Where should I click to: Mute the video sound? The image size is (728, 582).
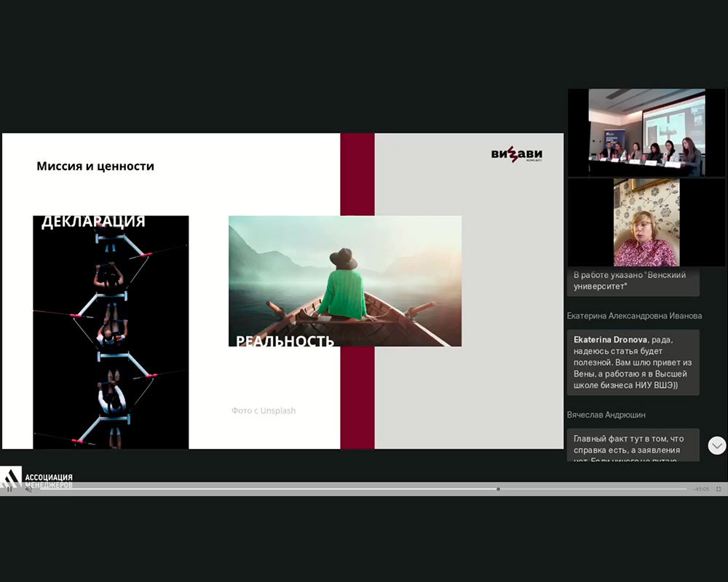(x=28, y=489)
